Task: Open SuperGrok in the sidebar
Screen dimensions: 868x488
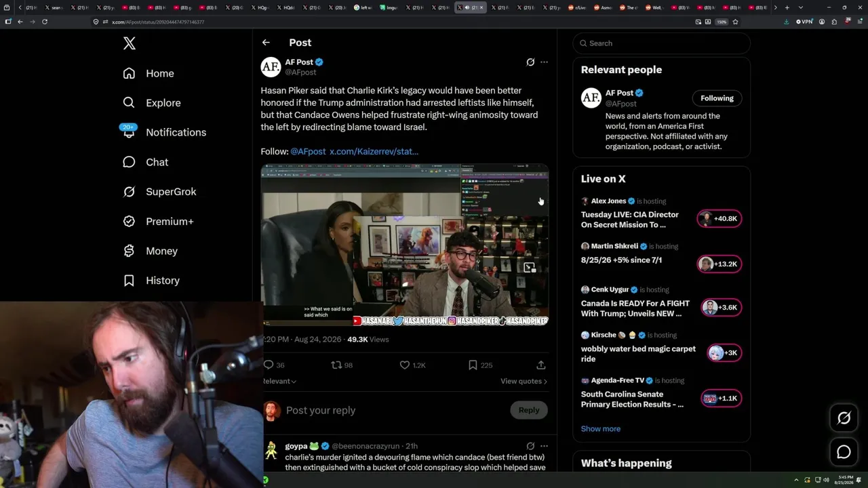Action: pyautogui.click(x=159, y=192)
